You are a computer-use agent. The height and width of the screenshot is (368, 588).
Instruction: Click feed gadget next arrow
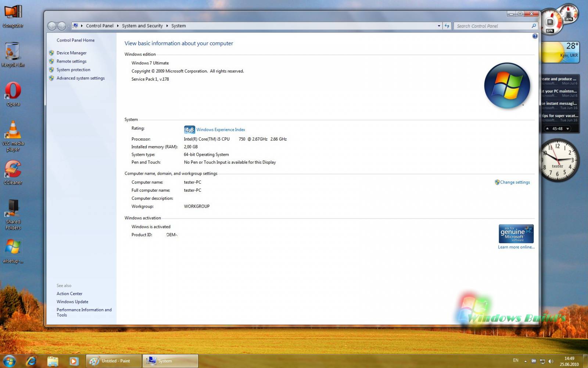coord(568,129)
